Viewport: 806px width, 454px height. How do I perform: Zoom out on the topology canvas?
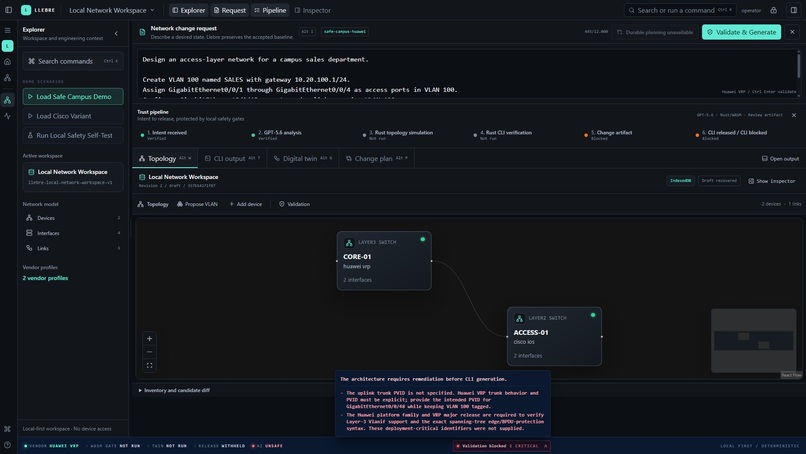click(150, 352)
